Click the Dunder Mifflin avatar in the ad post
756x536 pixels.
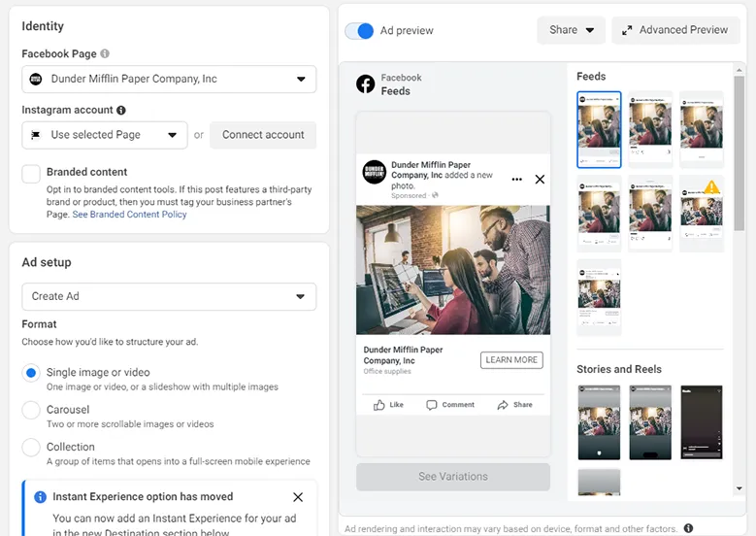click(375, 172)
